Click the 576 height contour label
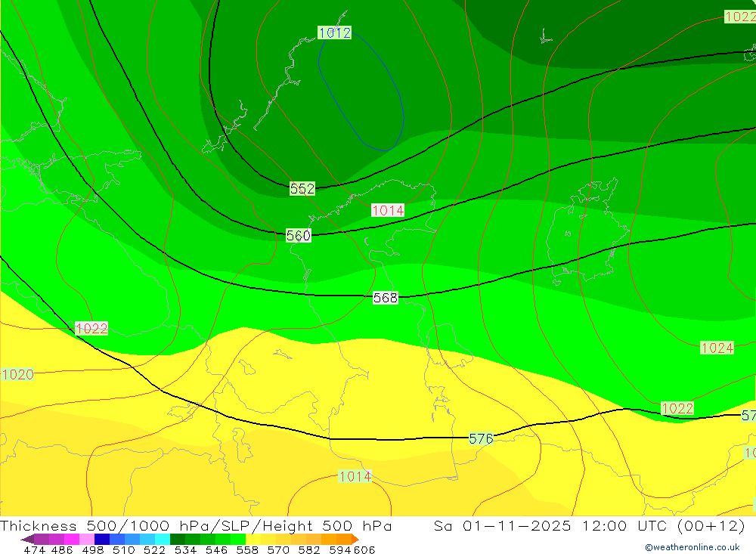 [481, 438]
